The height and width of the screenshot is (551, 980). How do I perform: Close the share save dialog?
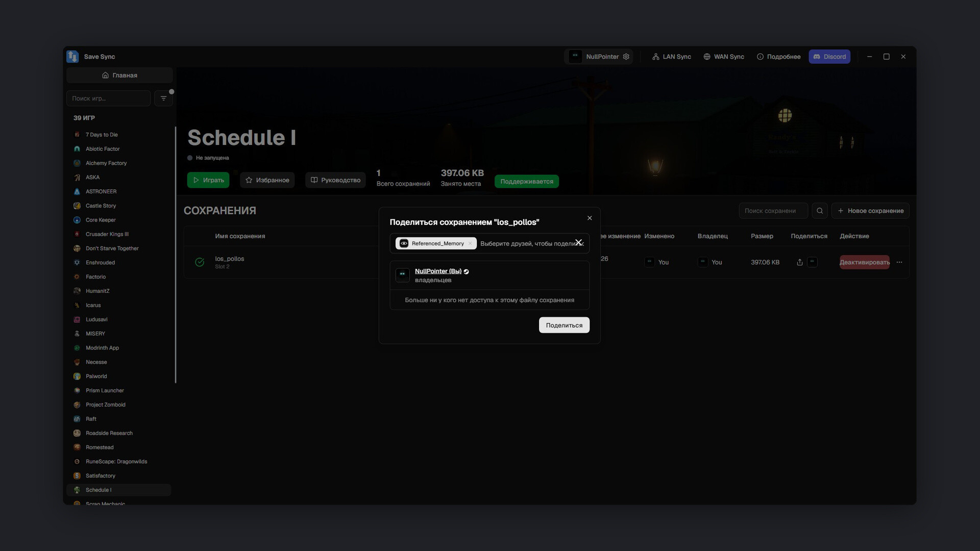click(x=590, y=218)
